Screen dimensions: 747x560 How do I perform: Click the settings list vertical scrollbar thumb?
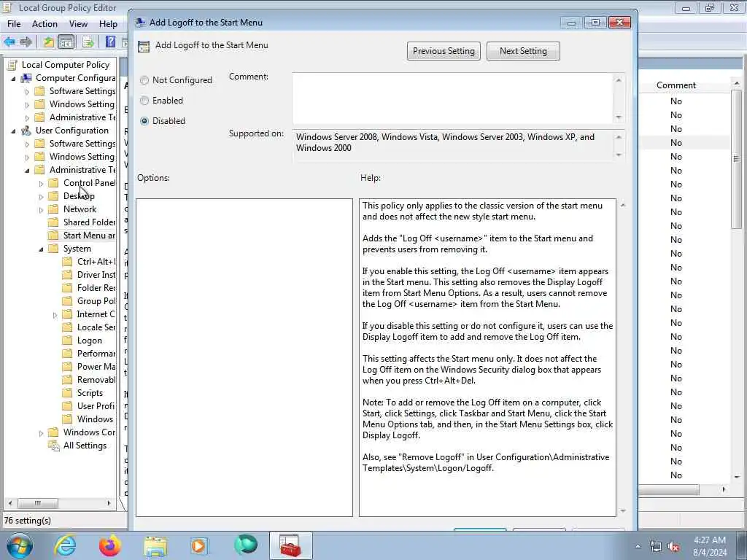click(x=737, y=159)
